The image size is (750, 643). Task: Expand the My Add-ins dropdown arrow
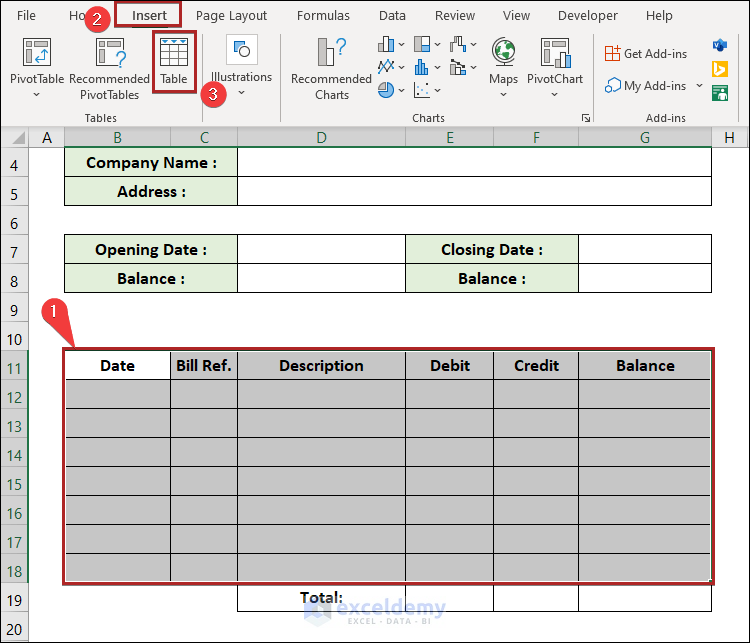point(699,86)
